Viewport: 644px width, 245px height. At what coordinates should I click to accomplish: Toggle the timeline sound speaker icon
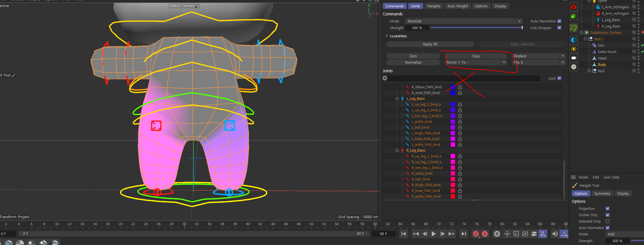555,234
